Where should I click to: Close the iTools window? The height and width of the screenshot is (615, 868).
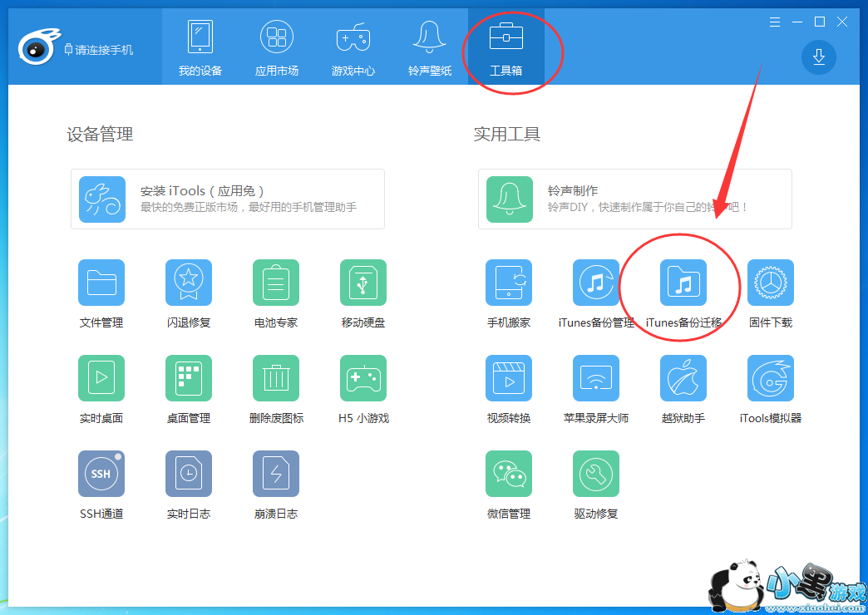pos(842,22)
